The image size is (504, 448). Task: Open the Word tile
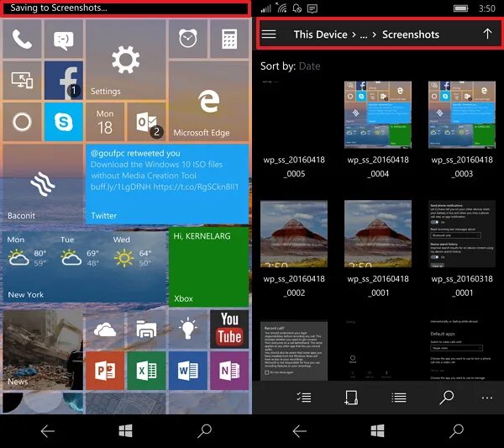click(x=188, y=371)
